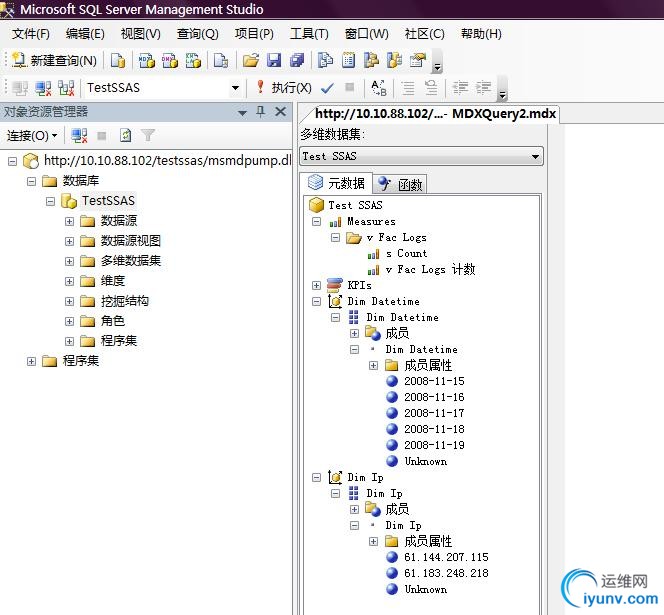Switch to the MDXQuery2.mdx document tab
The image size is (664, 615).
click(435, 114)
